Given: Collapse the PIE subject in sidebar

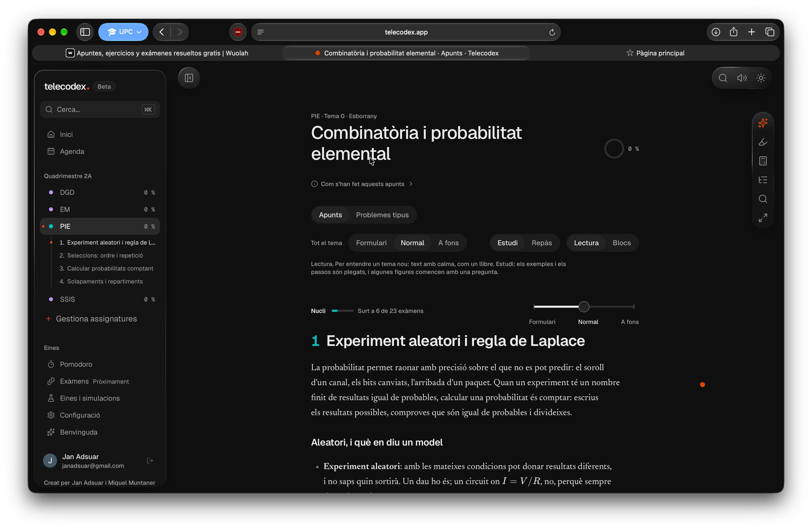Looking at the screenshot, I should (x=100, y=226).
